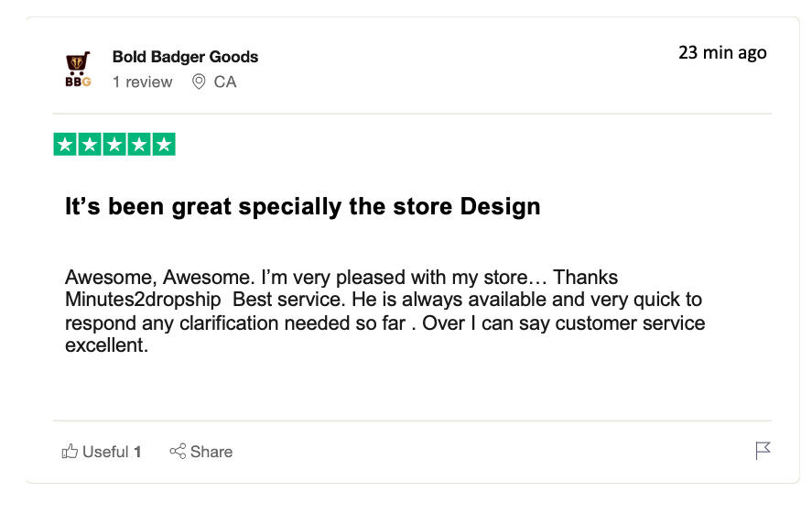Open the review title about store Design
812x514 pixels.
[302, 206]
